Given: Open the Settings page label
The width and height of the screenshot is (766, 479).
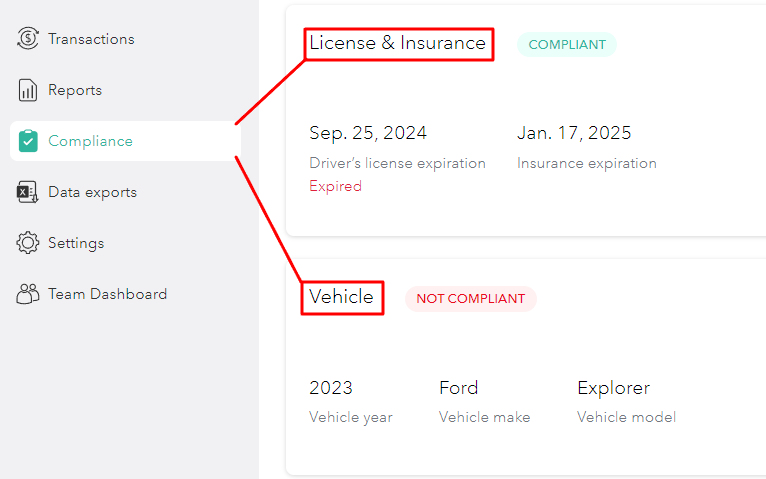Looking at the screenshot, I should 76,243.
